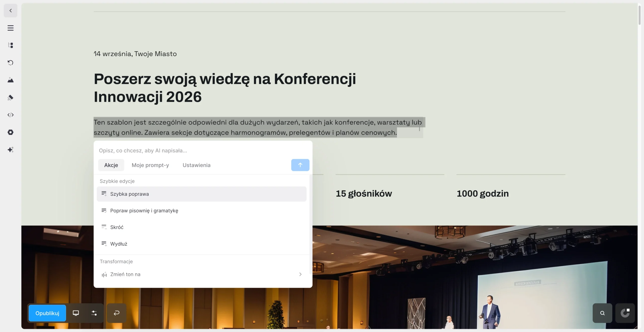This screenshot has width=644, height=332.
Task: Switch to Moje prompt-y tab
Action: tap(150, 165)
